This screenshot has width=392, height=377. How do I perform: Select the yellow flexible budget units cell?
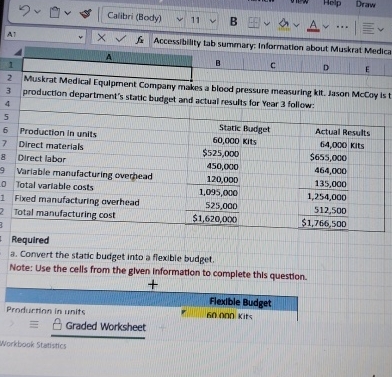coord(209,315)
